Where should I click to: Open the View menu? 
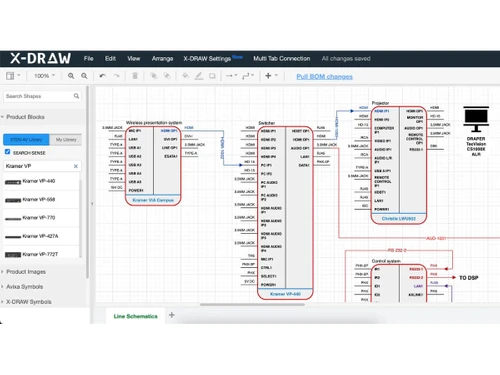click(134, 58)
